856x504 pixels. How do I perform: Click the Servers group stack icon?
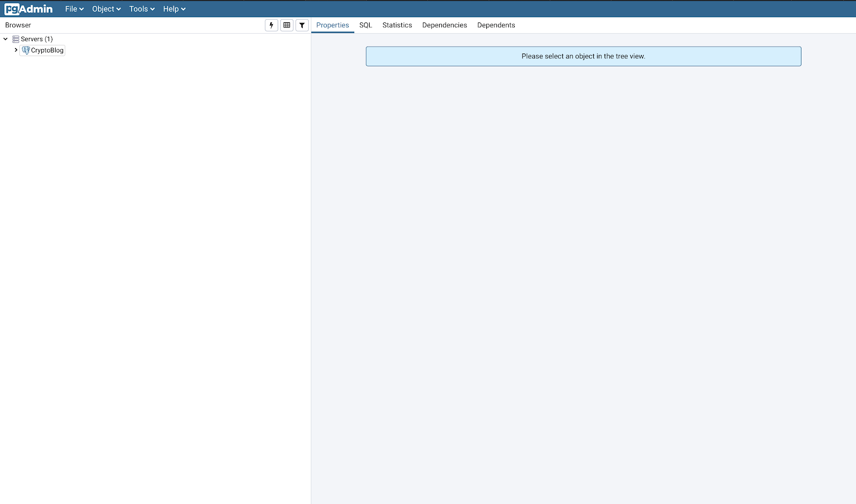tap(16, 39)
